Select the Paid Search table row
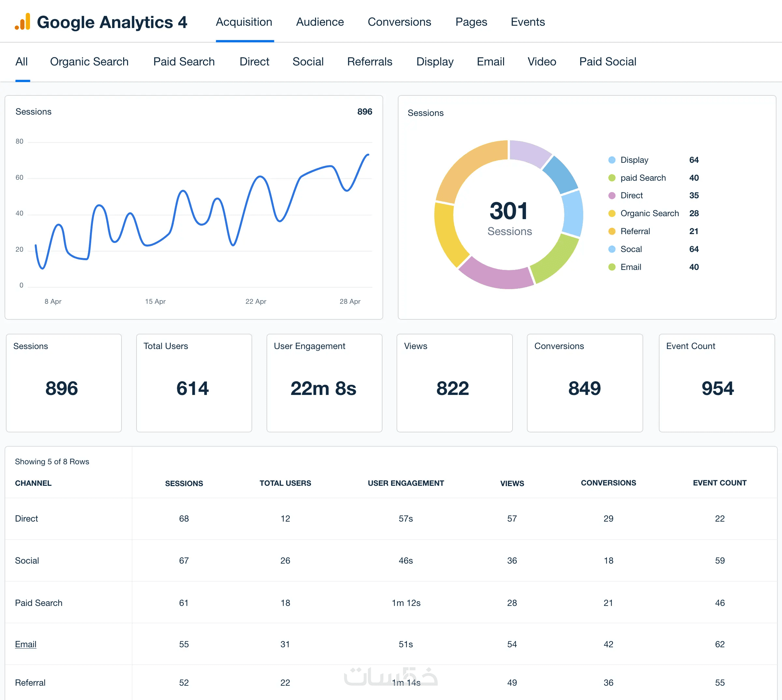 pos(38,603)
